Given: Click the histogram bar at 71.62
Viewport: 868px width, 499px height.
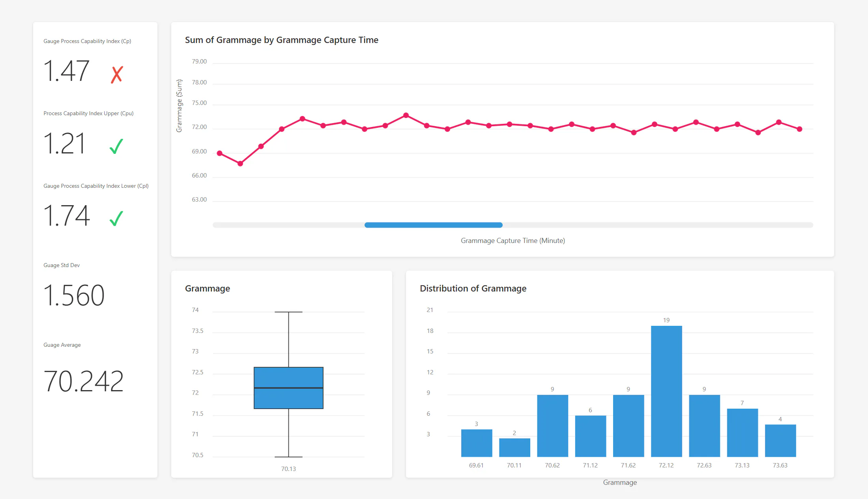Looking at the screenshot, I should pyautogui.click(x=629, y=426).
